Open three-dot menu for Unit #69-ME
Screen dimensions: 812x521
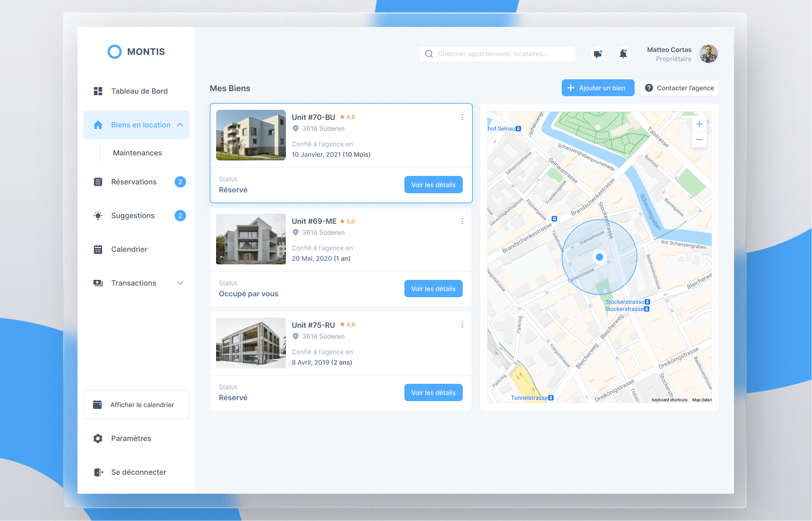(x=462, y=221)
